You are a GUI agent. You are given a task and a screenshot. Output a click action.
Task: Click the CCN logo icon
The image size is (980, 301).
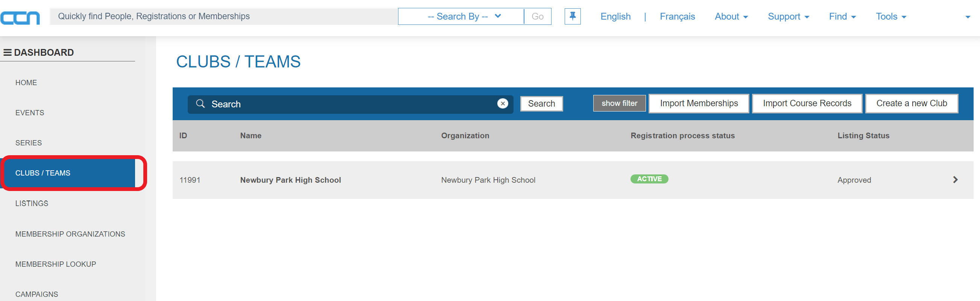pos(20,18)
